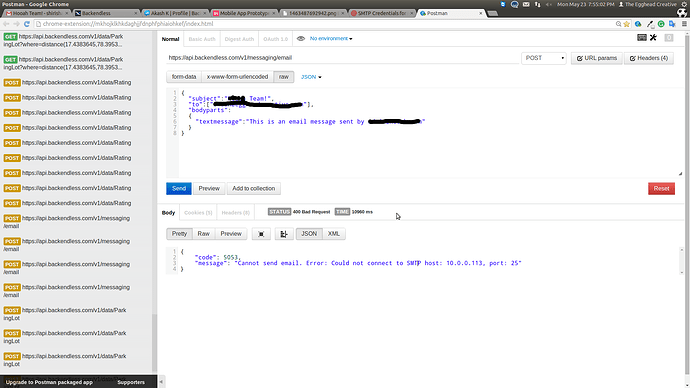Open Chrome hamburger menu icon
The width and height of the screenshot is (690, 388).
684,24
